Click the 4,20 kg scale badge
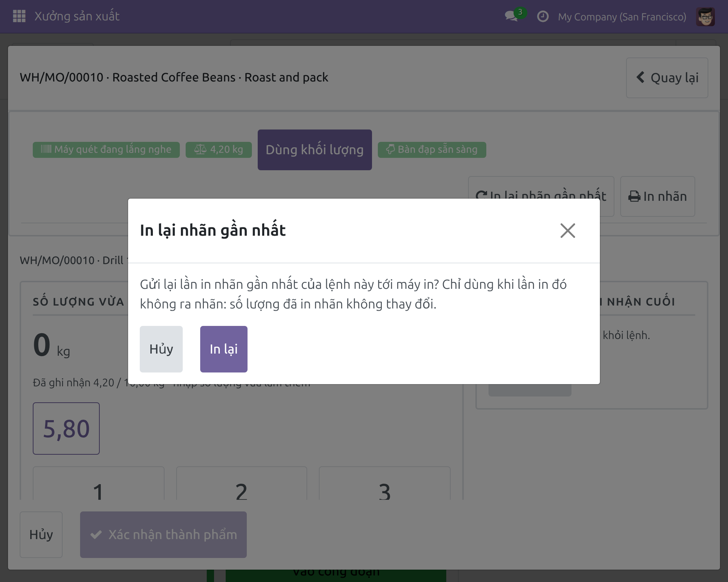This screenshot has height=582, width=728. click(x=218, y=150)
